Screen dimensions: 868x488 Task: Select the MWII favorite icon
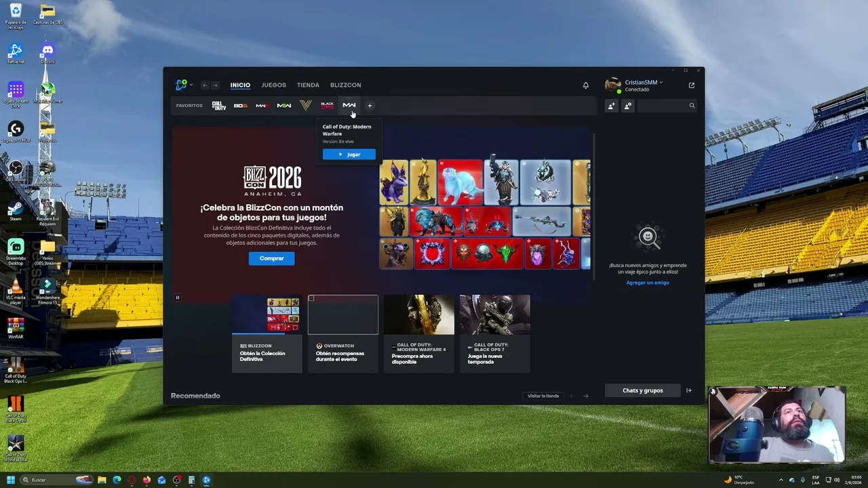tap(284, 106)
